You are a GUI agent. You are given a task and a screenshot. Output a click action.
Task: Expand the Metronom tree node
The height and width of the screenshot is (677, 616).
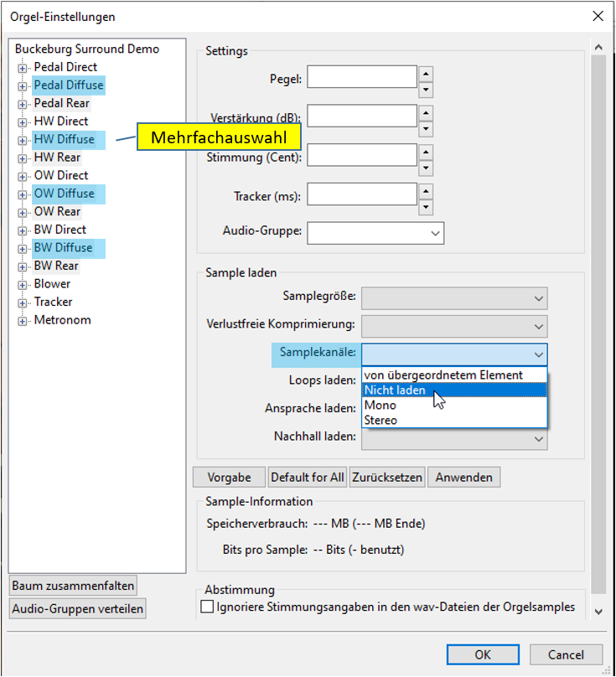tap(22, 321)
